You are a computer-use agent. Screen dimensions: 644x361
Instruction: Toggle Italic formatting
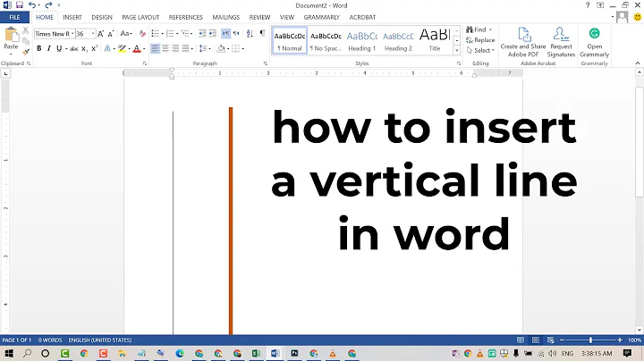49,49
